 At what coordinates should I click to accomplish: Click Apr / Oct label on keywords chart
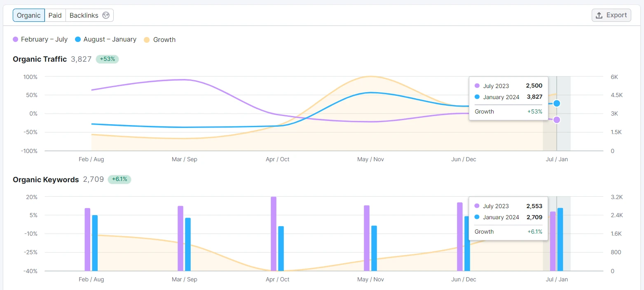click(278, 279)
